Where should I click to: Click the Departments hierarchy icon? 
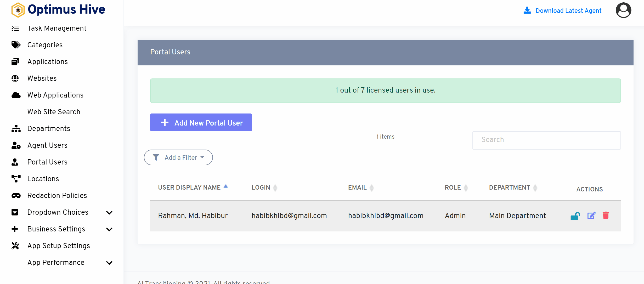(16, 128)
